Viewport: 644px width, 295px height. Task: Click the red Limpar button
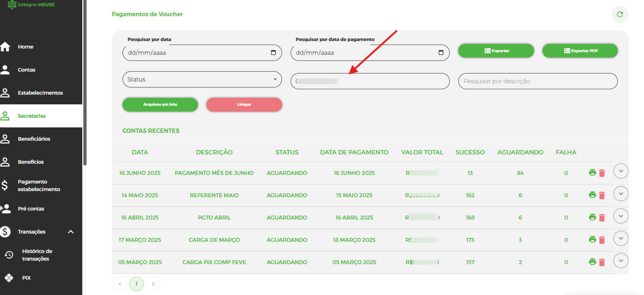(244, 104)
